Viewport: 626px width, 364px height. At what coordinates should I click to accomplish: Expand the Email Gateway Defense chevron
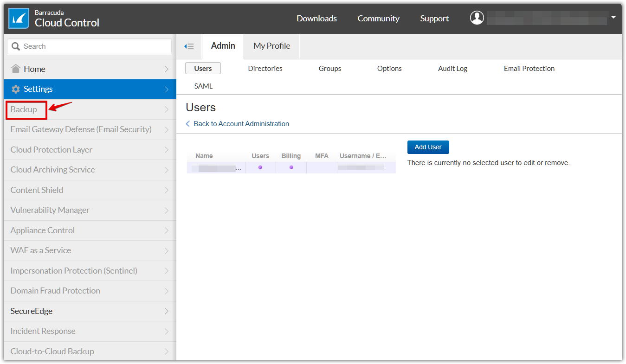[167, 129]
